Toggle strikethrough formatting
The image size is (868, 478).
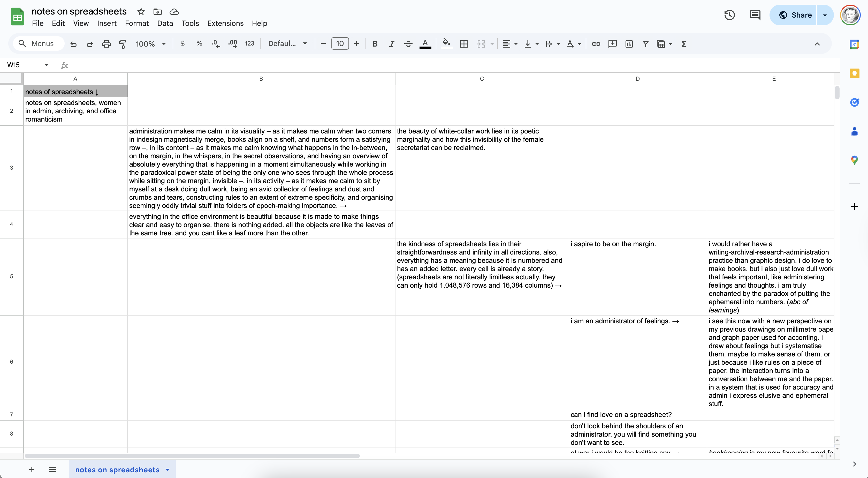408,44
